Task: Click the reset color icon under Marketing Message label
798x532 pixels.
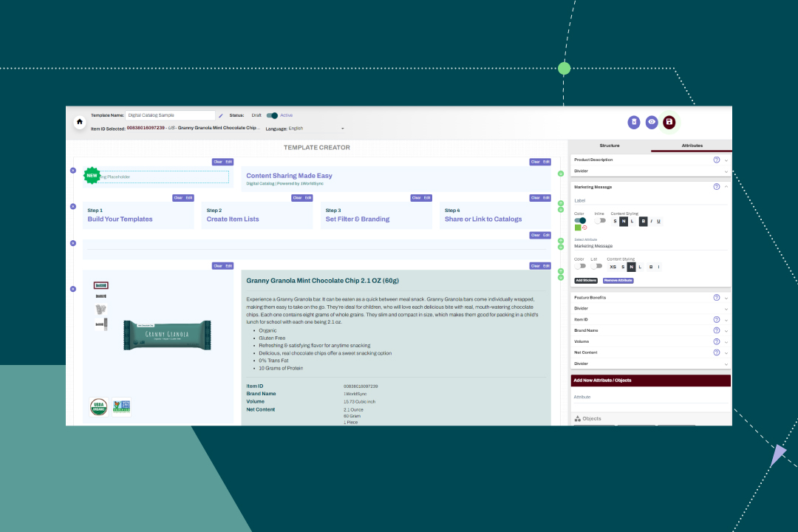Action: 584,228
